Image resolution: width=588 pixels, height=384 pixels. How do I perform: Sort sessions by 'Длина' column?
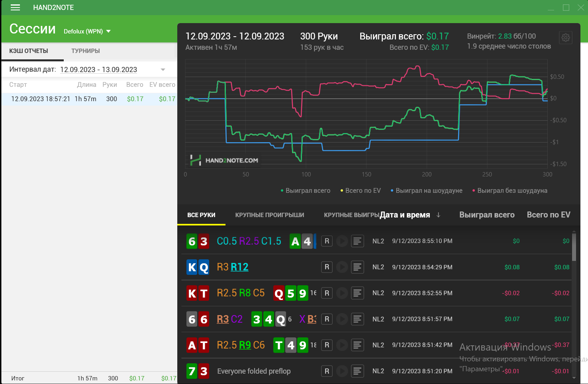pos(86,85)
